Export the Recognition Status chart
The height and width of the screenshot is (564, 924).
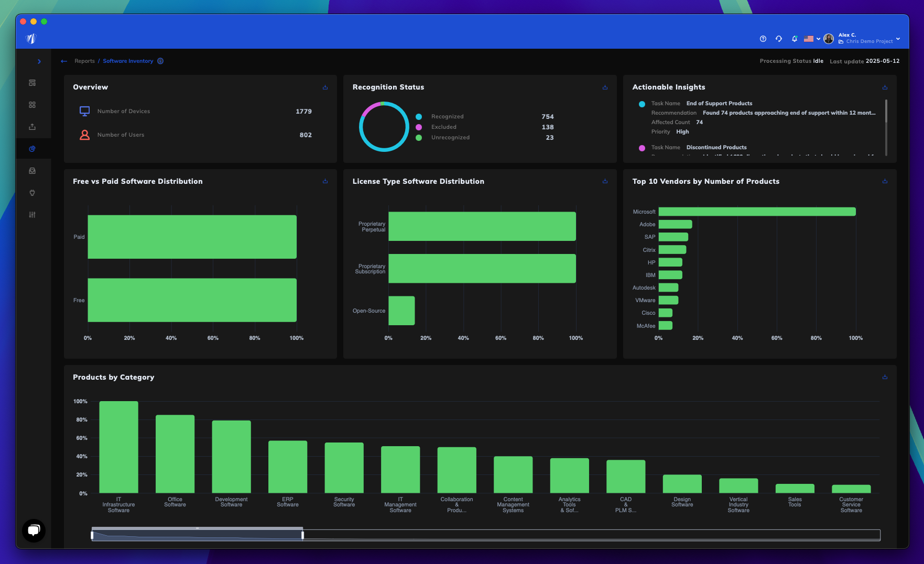pos(605,87)
